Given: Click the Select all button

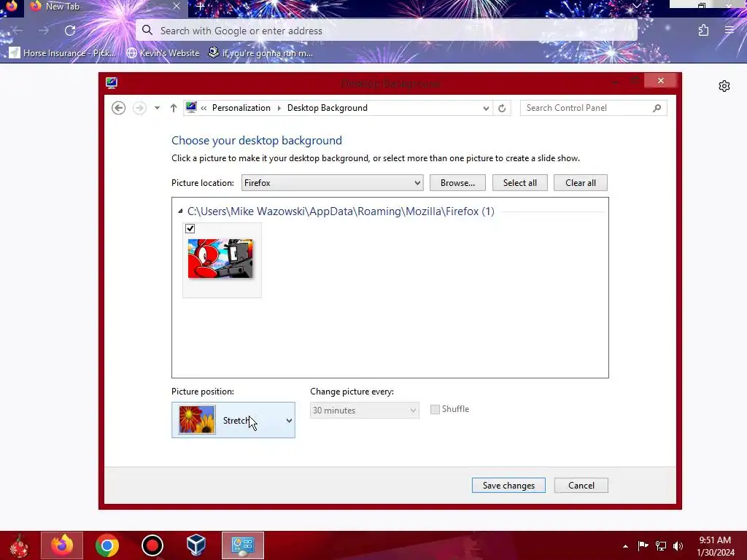Looking at the screenshot, I should click(519, 183).
